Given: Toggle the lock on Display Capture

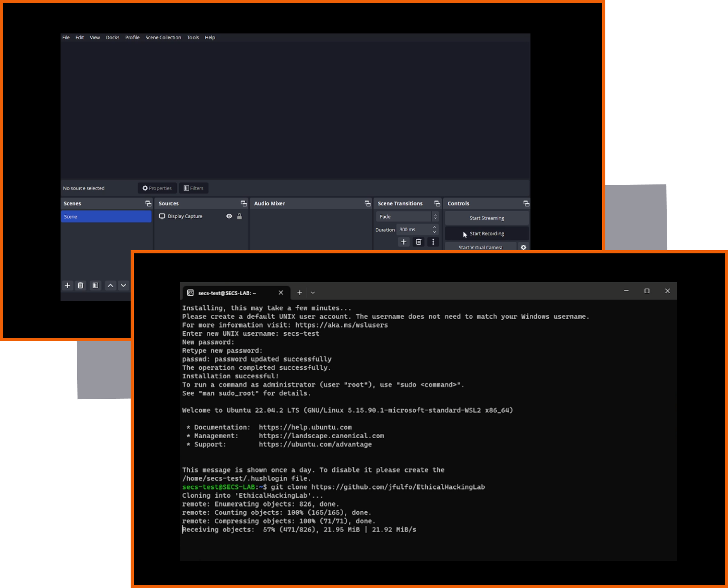Looking at the screenshot, I should (239, 216).
